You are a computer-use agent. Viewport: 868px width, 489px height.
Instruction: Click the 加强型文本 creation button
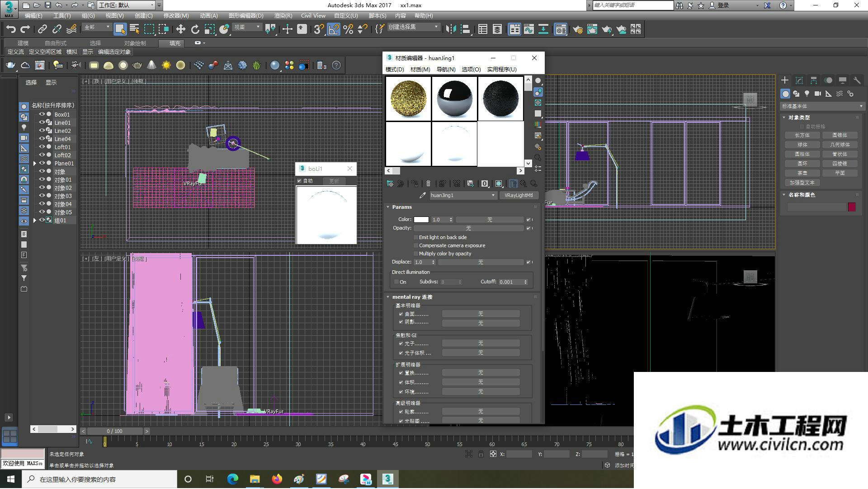pyautogui.click(x=802, y=183)
